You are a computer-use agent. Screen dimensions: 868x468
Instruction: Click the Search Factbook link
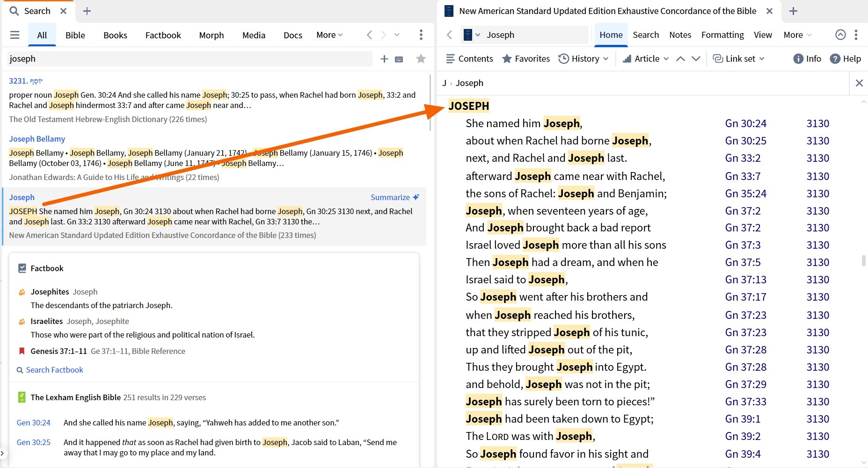pyautogui.click(x=54, y=370)
